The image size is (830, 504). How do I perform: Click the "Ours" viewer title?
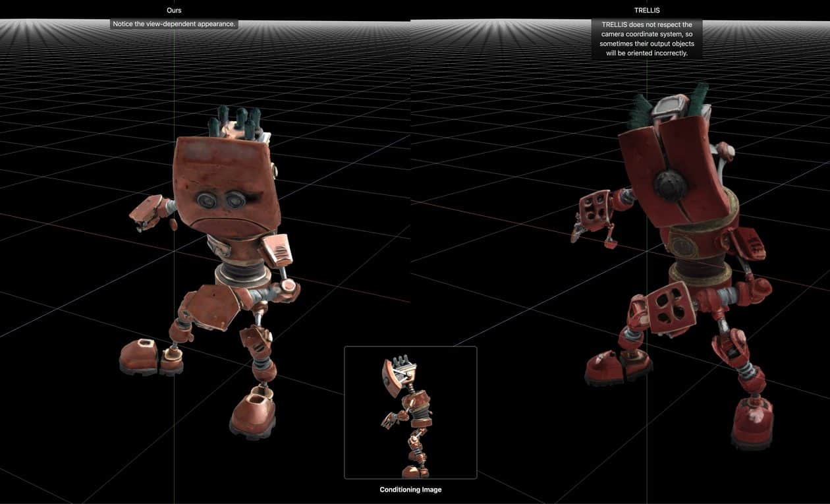(x=174, y=11)
